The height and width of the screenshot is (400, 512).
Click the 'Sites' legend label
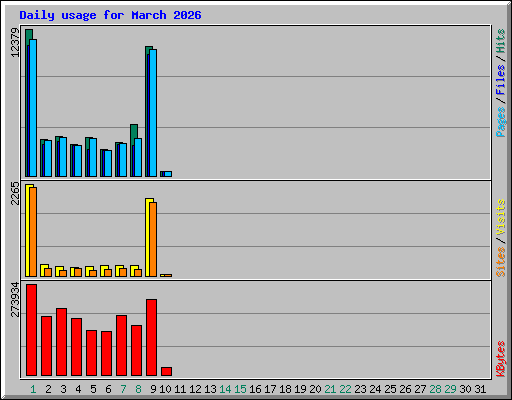(x=500, y=262)
